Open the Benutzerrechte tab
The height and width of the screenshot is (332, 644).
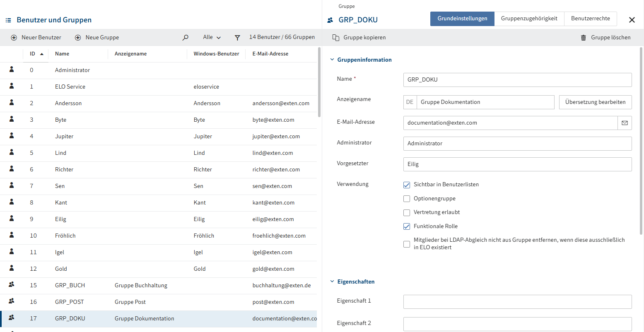pyautogui.click(x=590, y=19)
